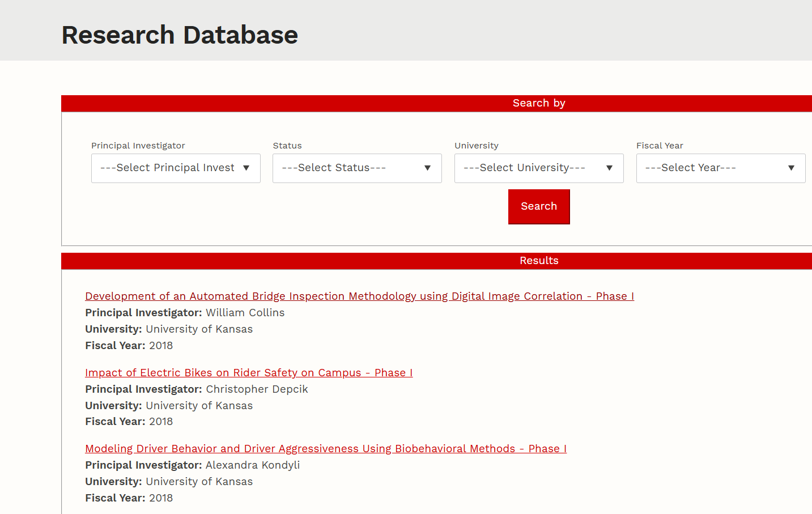Image resolution: width=812 pixels, height=514 pixels.
Task: Click University of Kansas under bridge inspection result
Action: tap(199, 329)
